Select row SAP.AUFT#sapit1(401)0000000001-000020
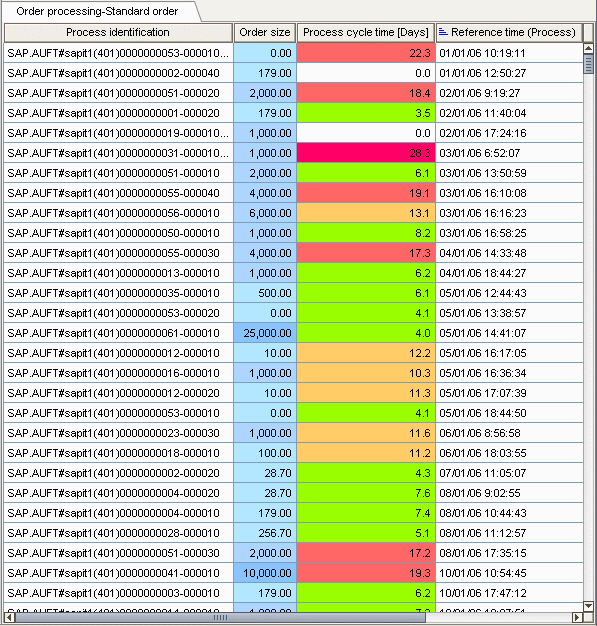Image resolution: width=597 pixels, height=626 pixels. coord(294,113)
